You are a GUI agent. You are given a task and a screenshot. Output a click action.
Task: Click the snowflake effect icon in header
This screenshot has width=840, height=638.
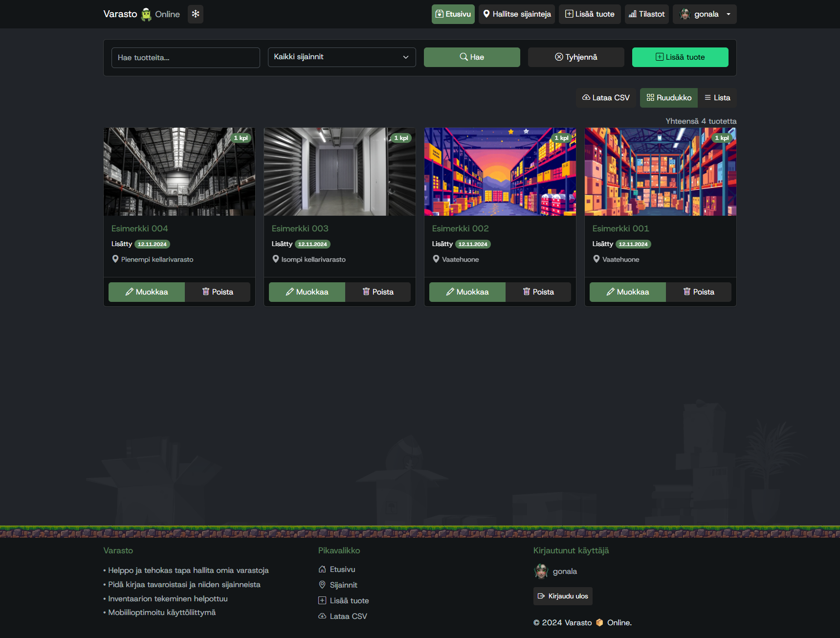tap(196, 14)
